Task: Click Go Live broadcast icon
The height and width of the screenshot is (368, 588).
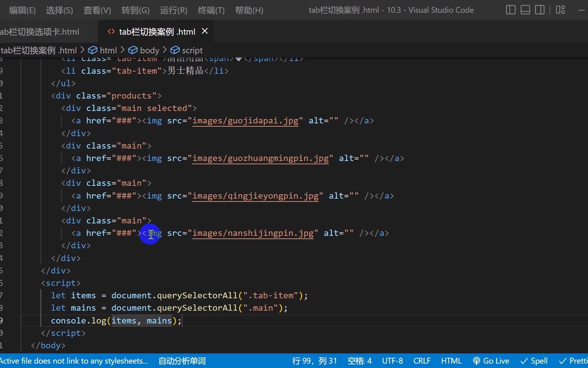Action: (476, 361)
